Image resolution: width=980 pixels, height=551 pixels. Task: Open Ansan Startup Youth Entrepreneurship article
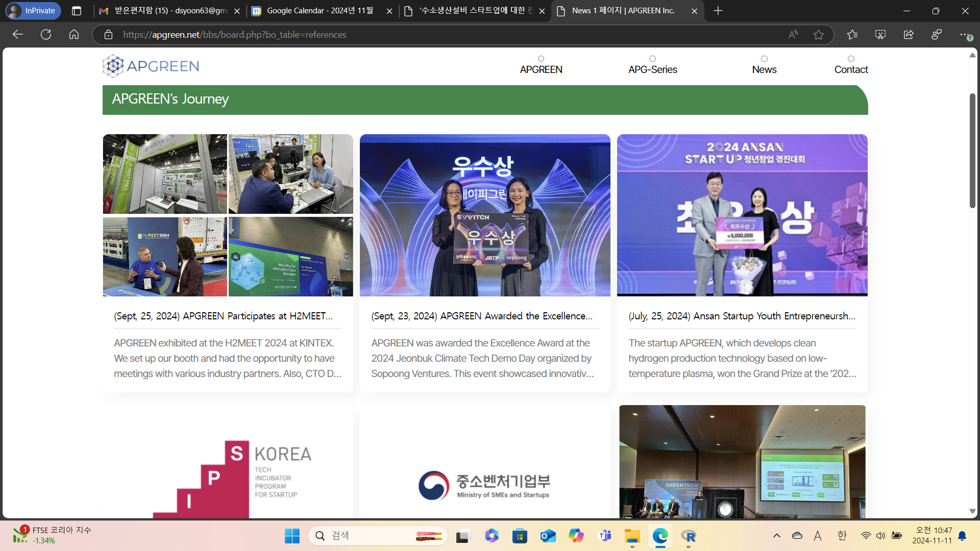742,316
